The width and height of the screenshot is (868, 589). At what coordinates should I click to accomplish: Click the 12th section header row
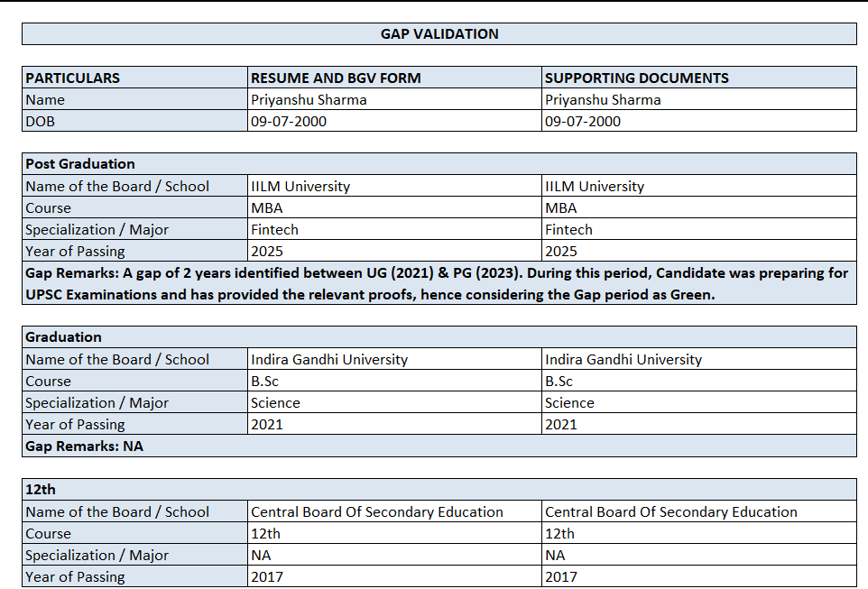439,490
